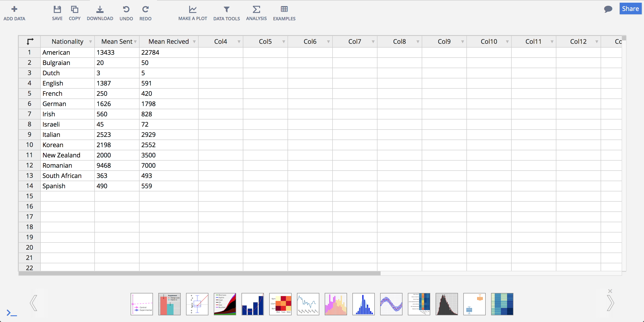Open the Data Tools menu
This screenshot has height=322, width=644.
coord(226,13)
